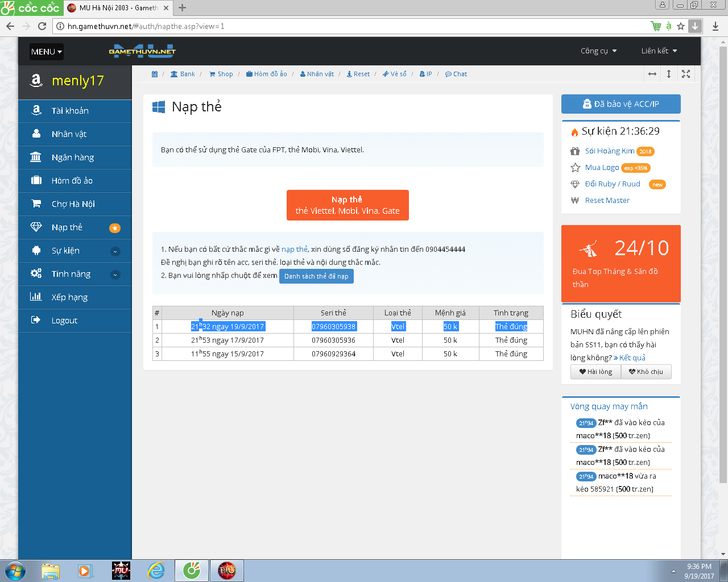
Task: Vote Hài lòng in the poll
Action: point(595,372)
